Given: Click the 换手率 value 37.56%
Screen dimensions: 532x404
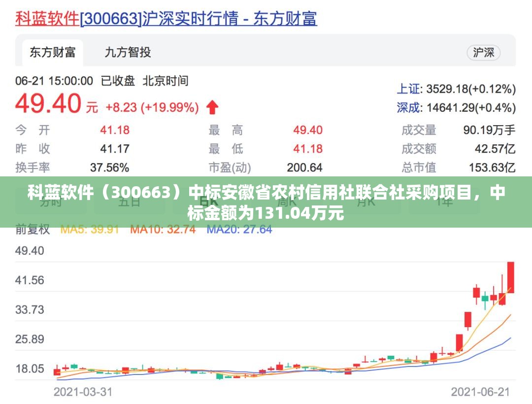Looking at the screenshot, I should pos(109,168).
